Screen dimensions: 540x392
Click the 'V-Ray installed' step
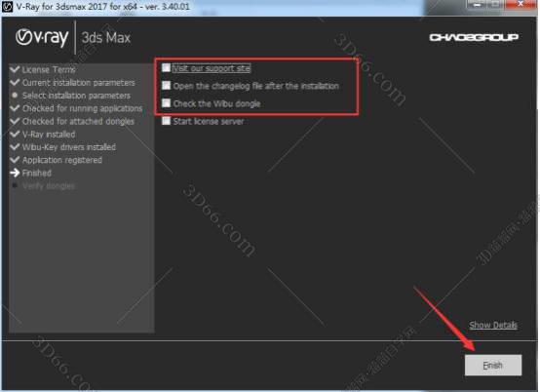tap(49, 135)
